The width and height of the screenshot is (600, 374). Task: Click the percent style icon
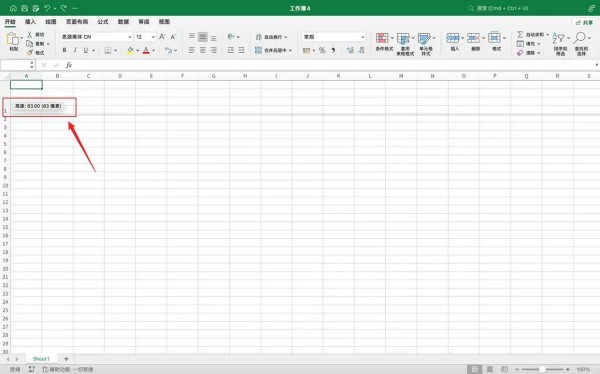click(x=322, y=50)
